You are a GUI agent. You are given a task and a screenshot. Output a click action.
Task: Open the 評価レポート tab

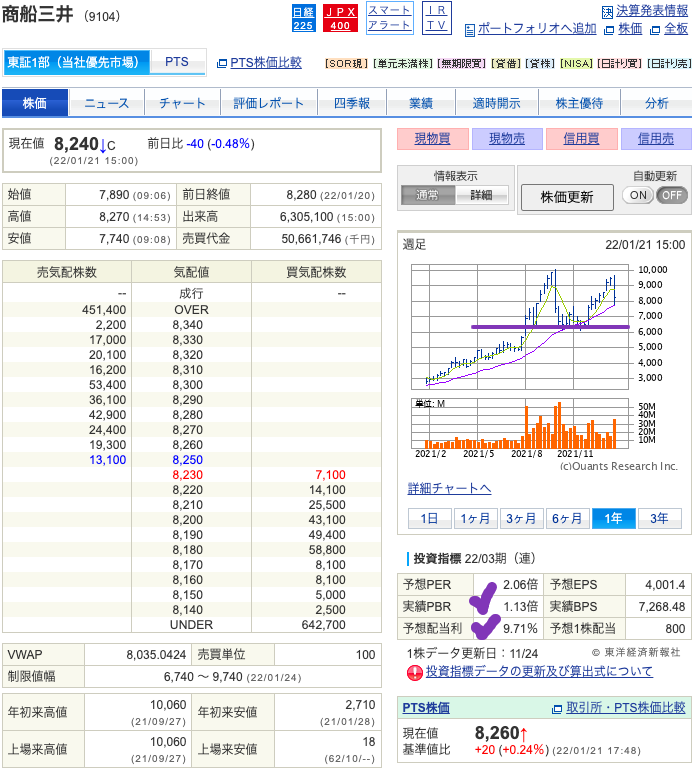point(268,103)
